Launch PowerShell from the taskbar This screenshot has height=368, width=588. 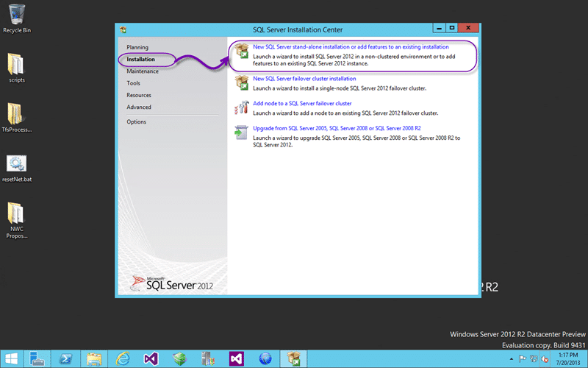tap(66, 359)
